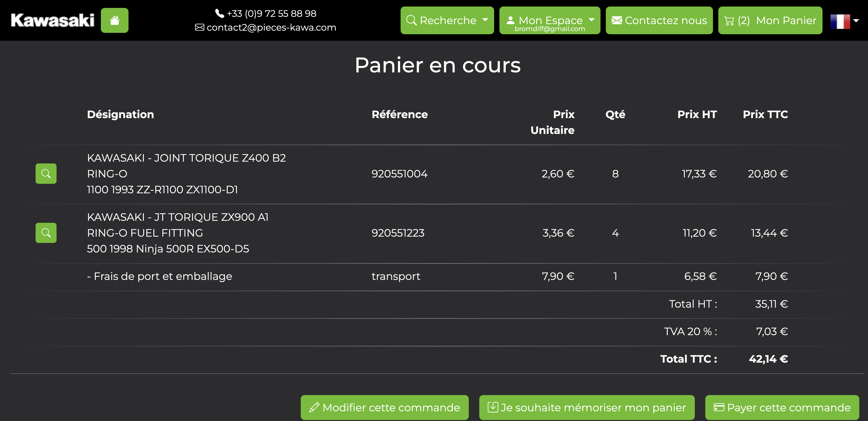Screen dimensions: 868x421
Task: Click the green home icon button
Action: (x=114, y=20)
